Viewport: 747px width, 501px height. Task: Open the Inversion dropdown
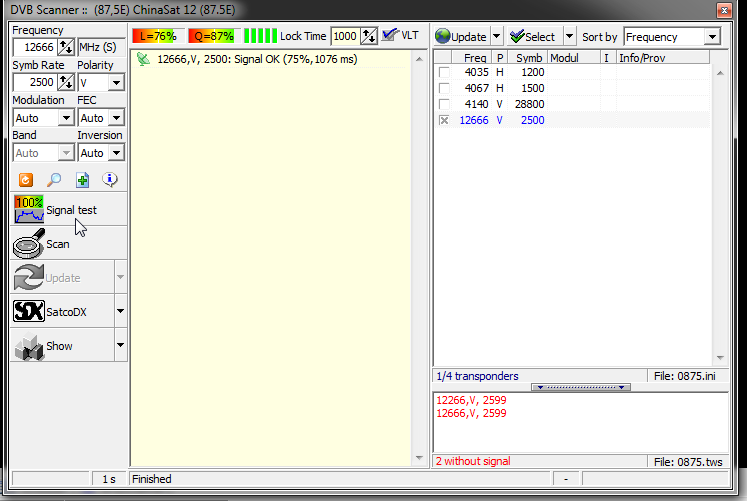[101, 153]
